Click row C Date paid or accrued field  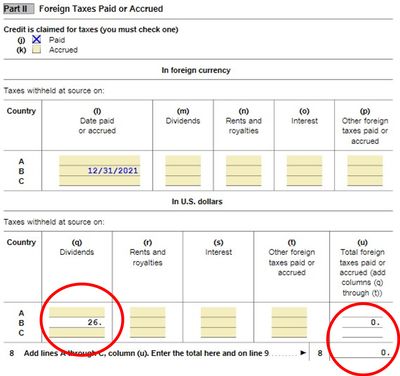[x=100, y=181]
